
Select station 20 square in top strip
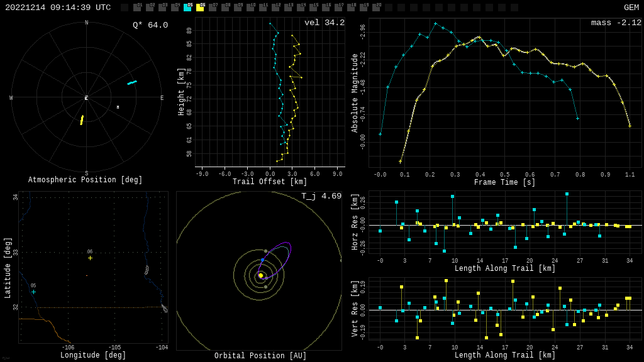(x=376, y=8)
